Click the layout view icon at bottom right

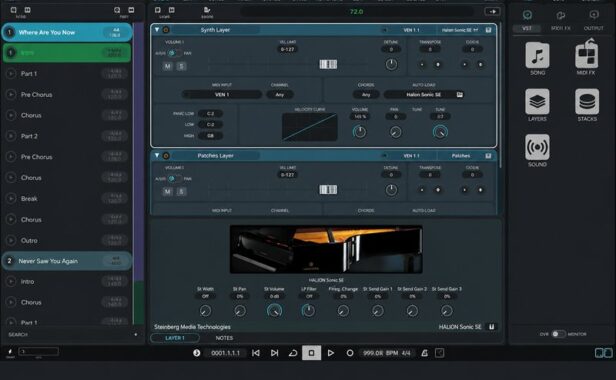(603, 353)
